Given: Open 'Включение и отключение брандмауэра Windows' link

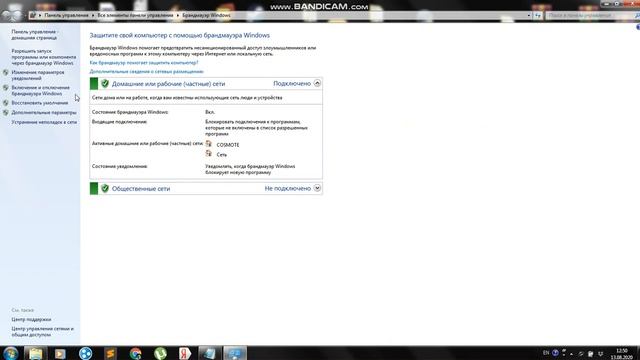Looking at the screenshot, I should coord(40,91).
